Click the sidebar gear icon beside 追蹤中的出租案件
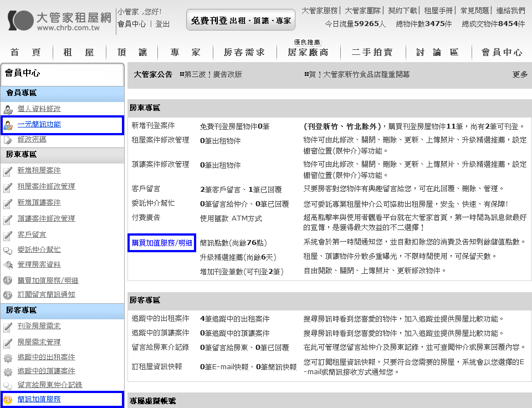 (8, 358)
